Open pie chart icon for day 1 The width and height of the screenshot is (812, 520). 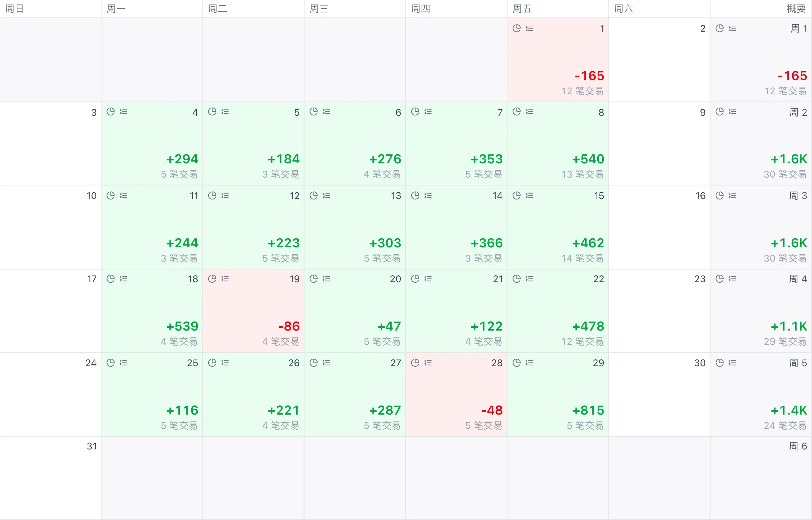pyautogui.click(x=516, y=28)
